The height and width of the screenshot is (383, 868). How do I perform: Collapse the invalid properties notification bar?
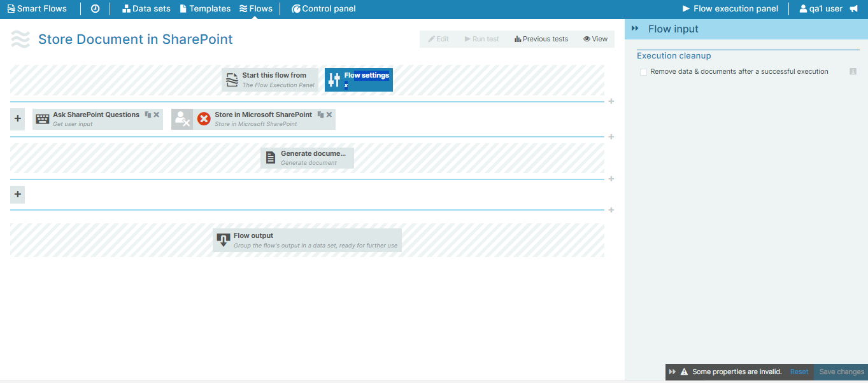pos(672,372)
